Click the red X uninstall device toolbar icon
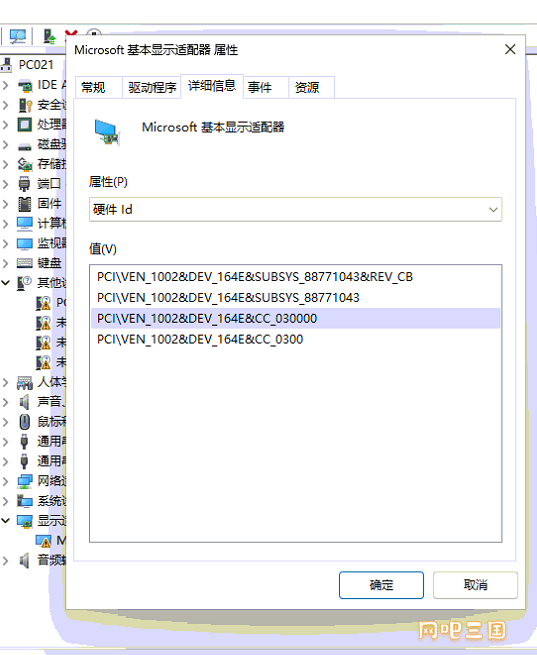This screenshot has width=537, height=655. click(71, 34)
